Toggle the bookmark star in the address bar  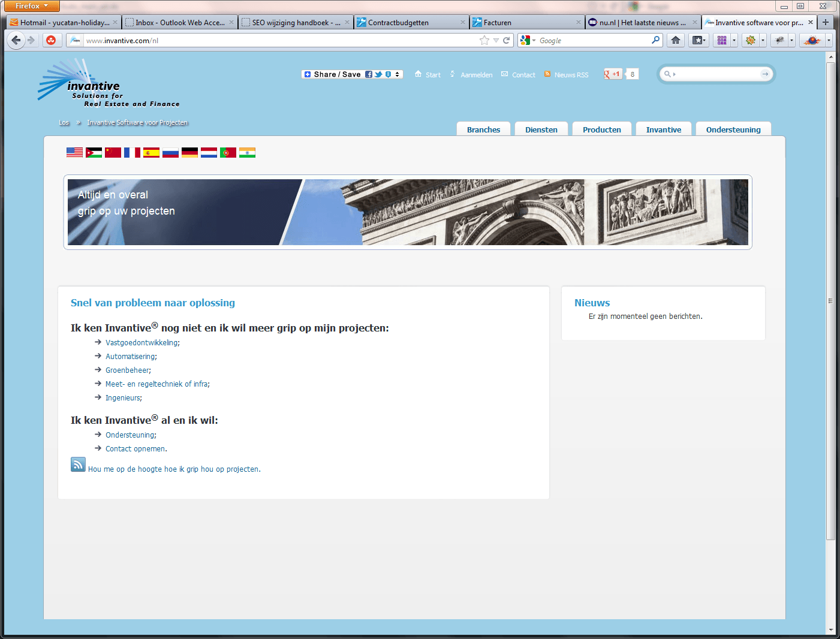click(484, 40)
